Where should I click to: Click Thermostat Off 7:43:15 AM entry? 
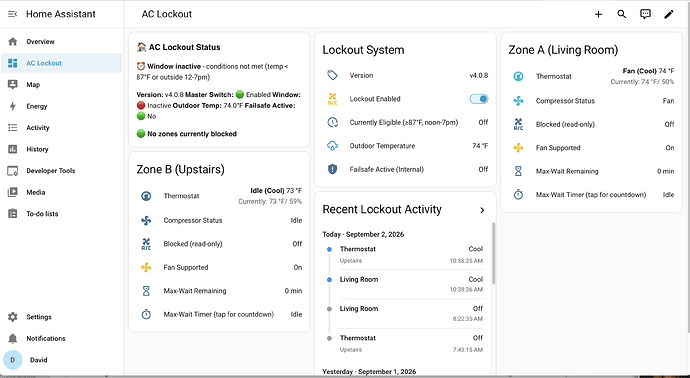[411, 343]
